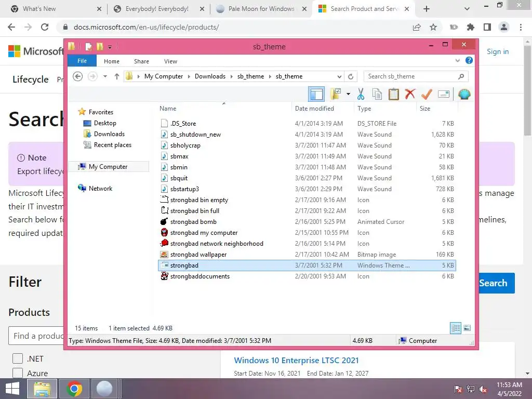Open the Home ribbon tab
532x399 pixels.
tap(112, 61)
